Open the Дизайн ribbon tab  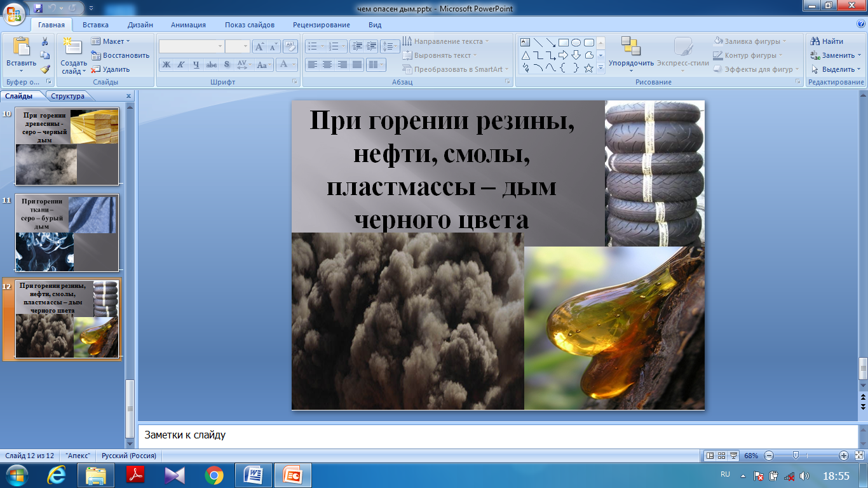(140, 25)
